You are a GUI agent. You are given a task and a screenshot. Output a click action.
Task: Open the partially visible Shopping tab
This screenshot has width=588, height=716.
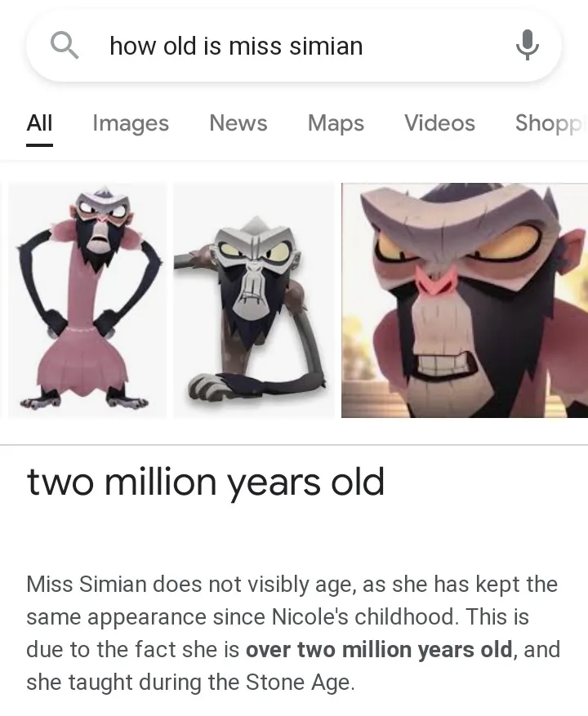(550, 123)
